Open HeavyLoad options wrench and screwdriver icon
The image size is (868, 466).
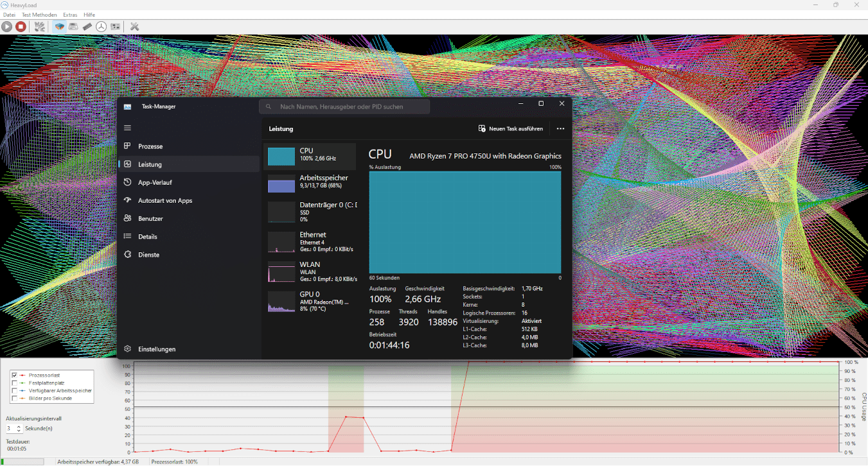(134, 26)
